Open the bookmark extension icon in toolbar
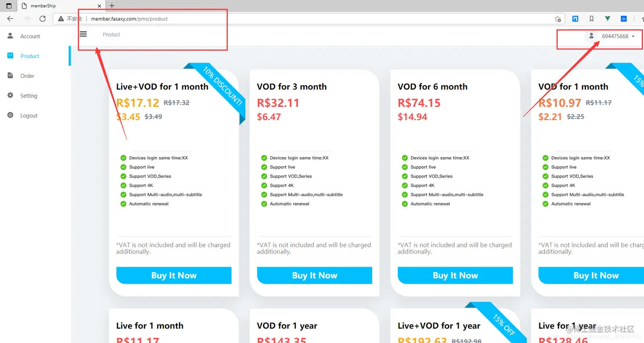644x343 pixels. tap(592, 19)
